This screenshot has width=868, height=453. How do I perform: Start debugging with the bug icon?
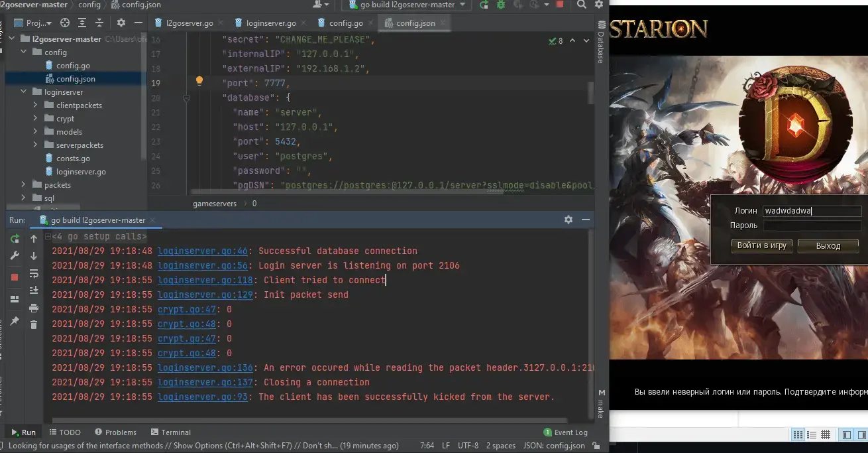click(501, 5)
